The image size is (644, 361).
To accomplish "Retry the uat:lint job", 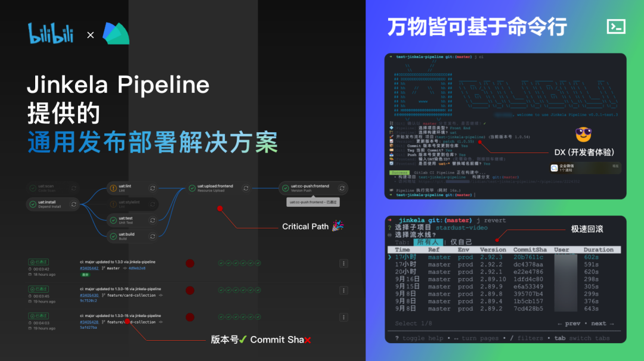I will click(x=153, y=188).
